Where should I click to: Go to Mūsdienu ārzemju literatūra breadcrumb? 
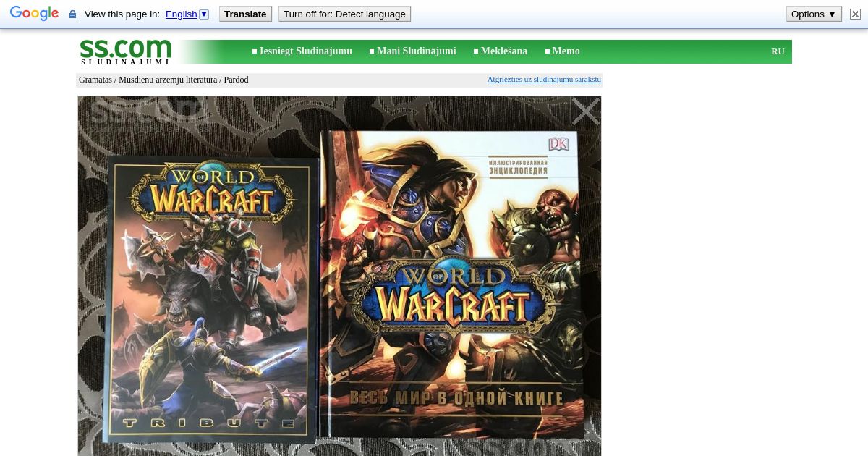[x=168, y=80]
